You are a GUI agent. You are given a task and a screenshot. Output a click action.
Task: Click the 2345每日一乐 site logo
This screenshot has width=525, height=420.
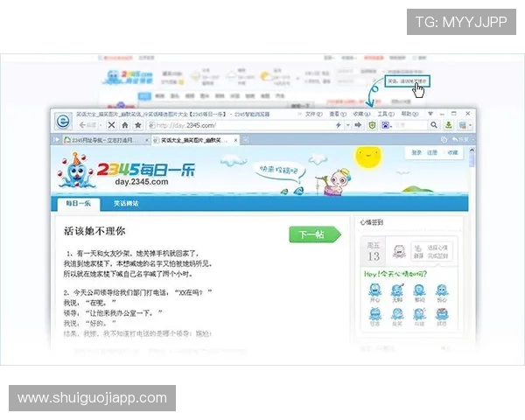tap(126, 171)
